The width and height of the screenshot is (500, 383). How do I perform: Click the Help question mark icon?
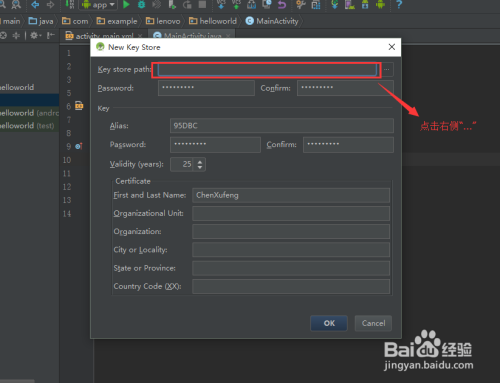pyautogui.click(x=399, y=4)
